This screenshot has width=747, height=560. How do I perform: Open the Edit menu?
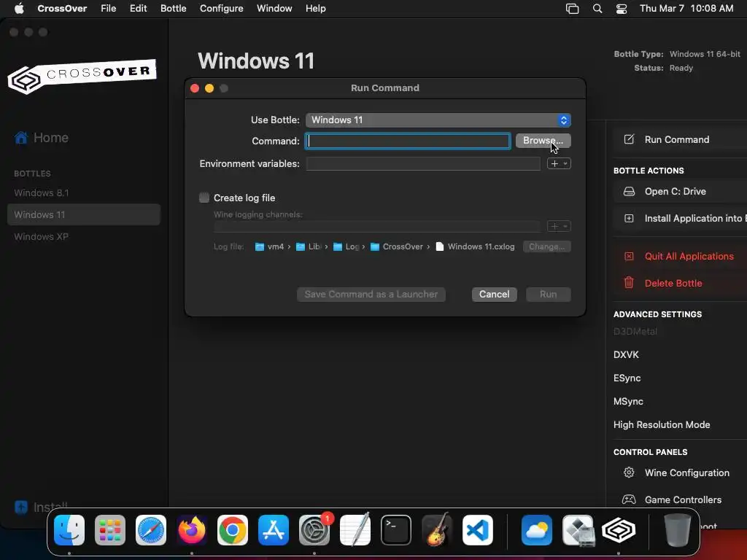point(138,9)
